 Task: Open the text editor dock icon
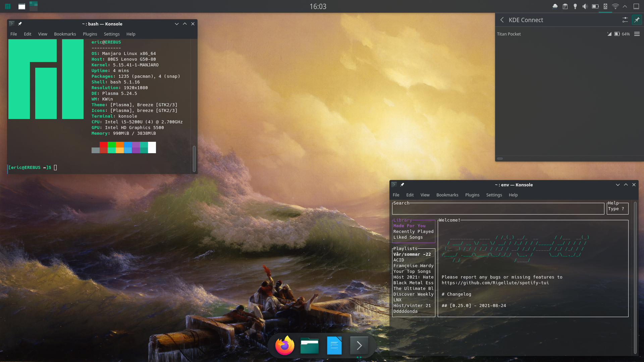point(334,346)
